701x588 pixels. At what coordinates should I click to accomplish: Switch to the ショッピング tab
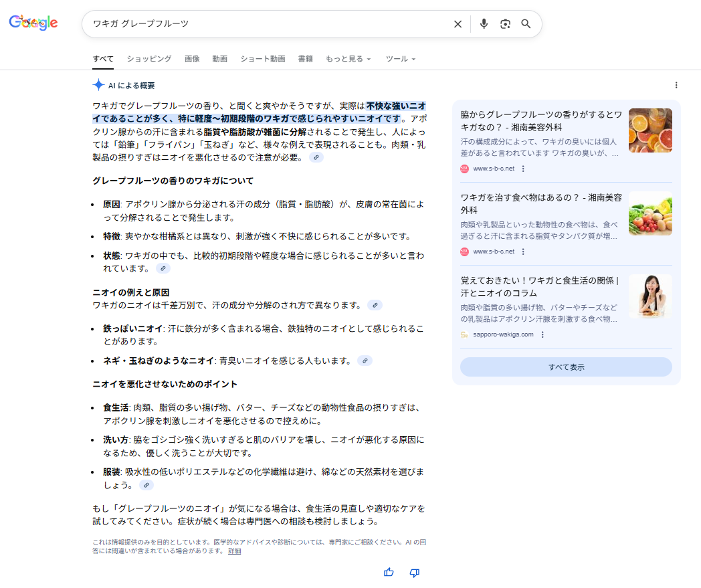pyautogui.click(x=148, y=59)
